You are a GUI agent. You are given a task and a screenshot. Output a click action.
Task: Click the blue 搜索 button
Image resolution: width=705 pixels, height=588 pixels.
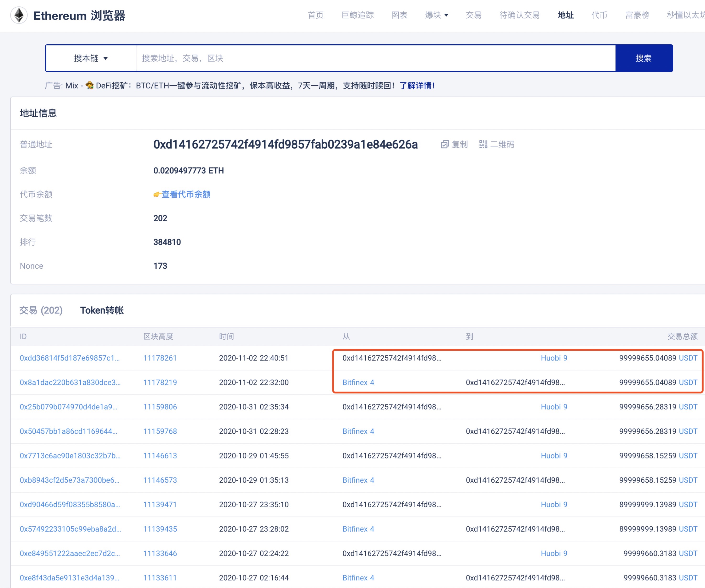click(644, 58)
